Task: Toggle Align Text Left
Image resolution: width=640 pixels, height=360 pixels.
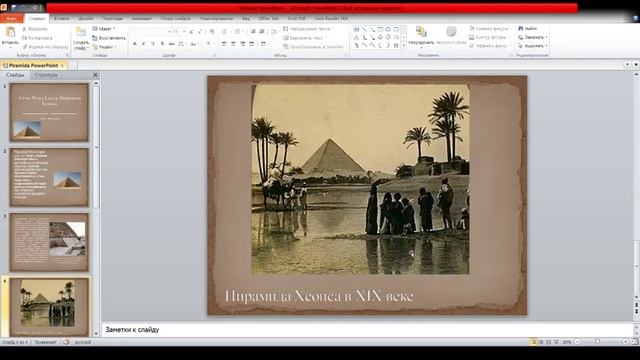Action: [224, 44]
